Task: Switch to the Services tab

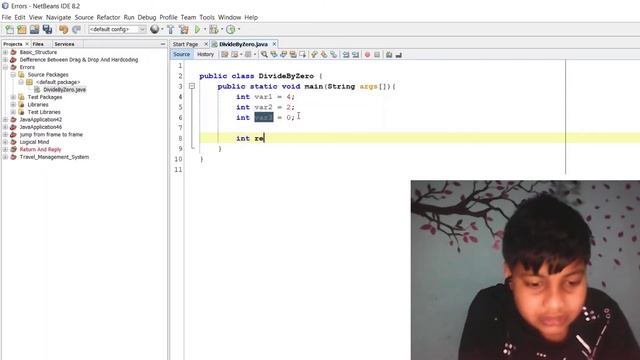Action: (64, 44)
